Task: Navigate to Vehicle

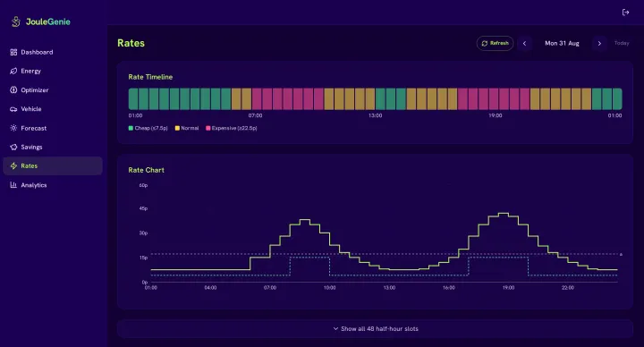Action: click(53, 109)
